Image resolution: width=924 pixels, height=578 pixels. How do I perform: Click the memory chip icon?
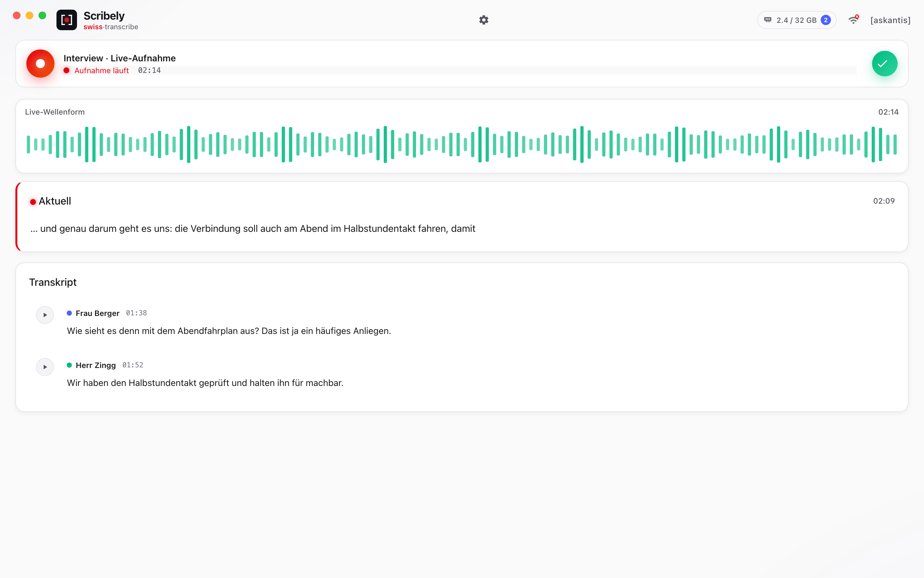tap(767, 20)
